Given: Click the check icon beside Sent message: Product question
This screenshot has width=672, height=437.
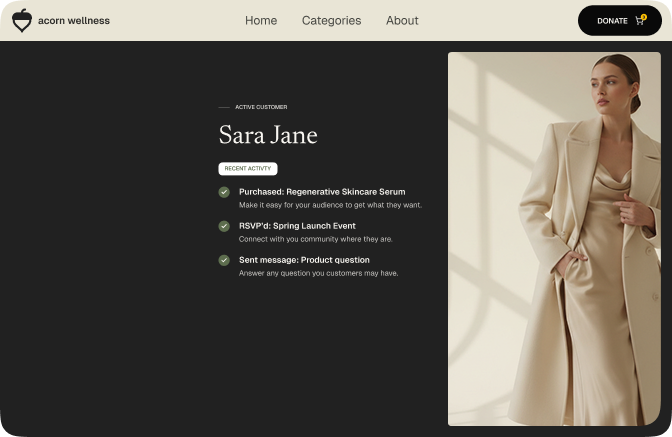Looking at the screenshot, I should (x=224, y=260).
